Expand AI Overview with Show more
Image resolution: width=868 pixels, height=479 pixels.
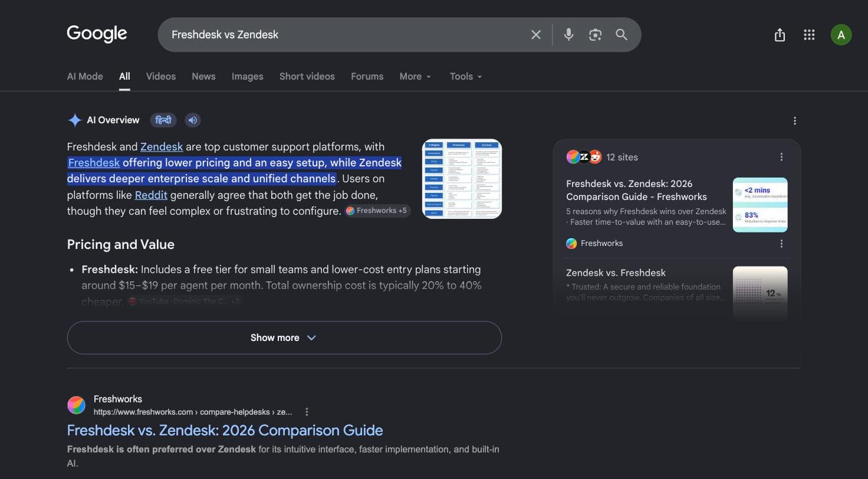pos(284,337)
